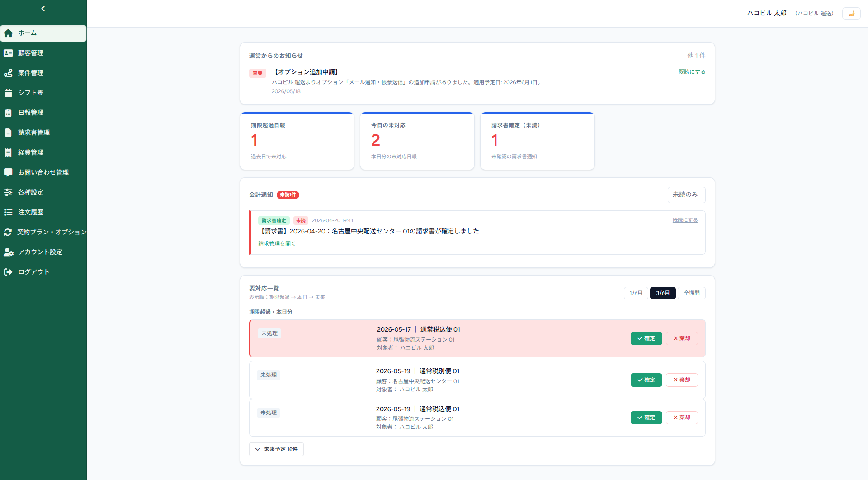Open アカウント設定 in the sidebar
The image size is (868, 480).
click(x=43, y=252)
